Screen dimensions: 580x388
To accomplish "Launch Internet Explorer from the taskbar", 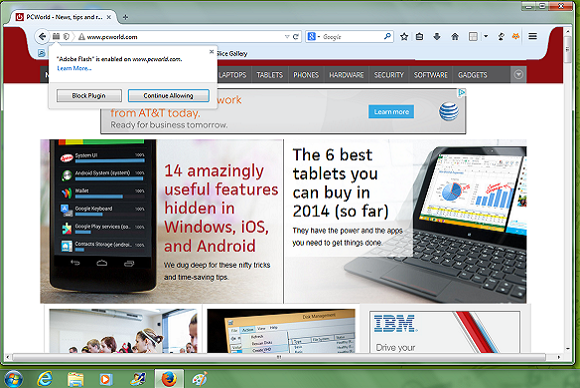I will pyautogui.click(x=45, y=379).
